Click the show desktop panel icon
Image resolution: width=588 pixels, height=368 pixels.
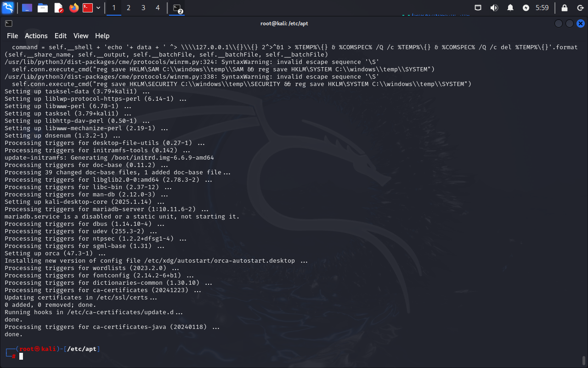(x=27, y=8)
